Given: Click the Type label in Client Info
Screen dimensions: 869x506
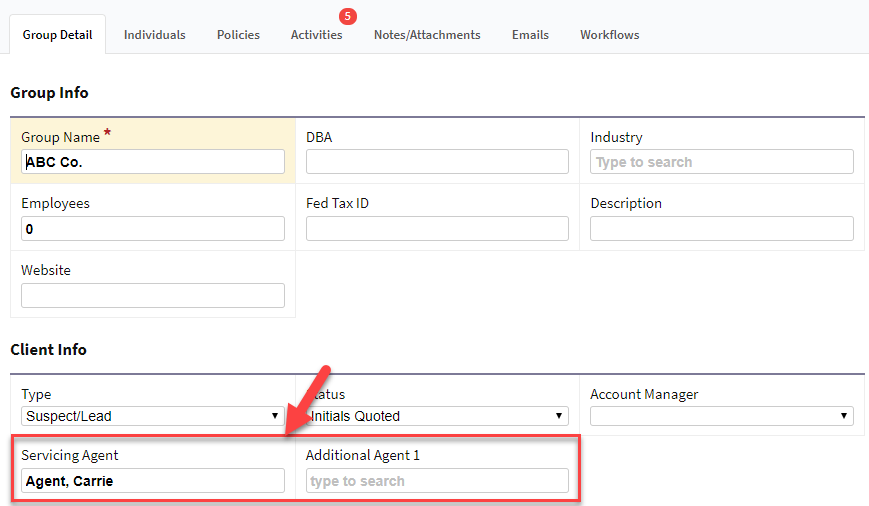Looking at the screenshot, I should click(x=36, y=394).
